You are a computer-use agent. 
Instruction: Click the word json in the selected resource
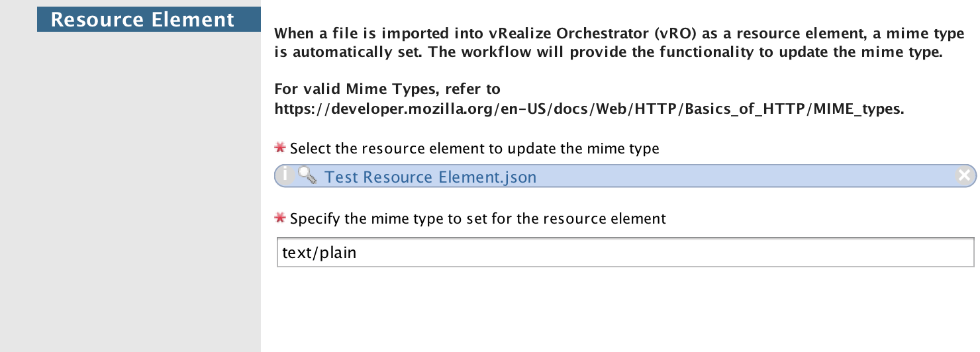point(522,177)
